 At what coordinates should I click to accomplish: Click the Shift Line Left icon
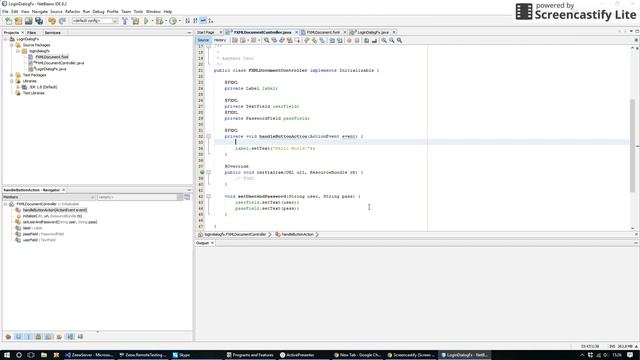tap(332, 40)
